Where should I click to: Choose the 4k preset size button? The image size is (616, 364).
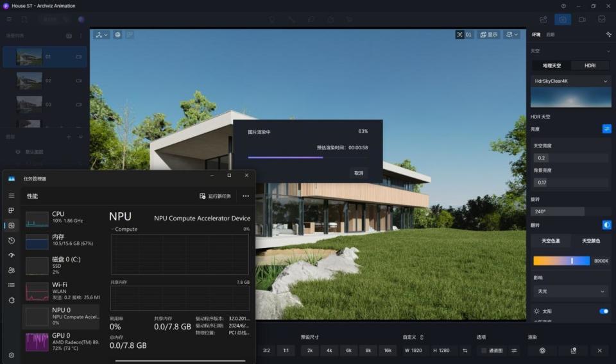[329, 351]
